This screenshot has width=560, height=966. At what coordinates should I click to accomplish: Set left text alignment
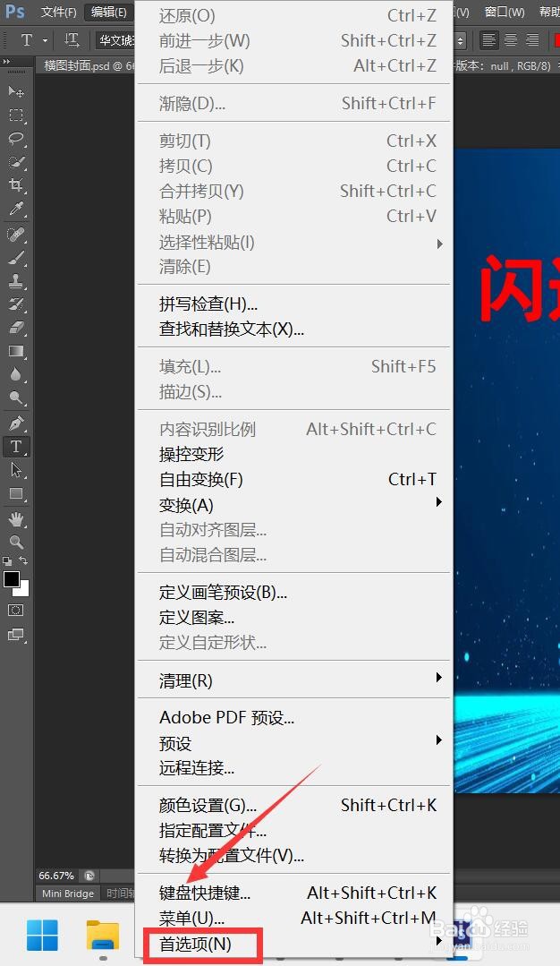tap(488, 40)
